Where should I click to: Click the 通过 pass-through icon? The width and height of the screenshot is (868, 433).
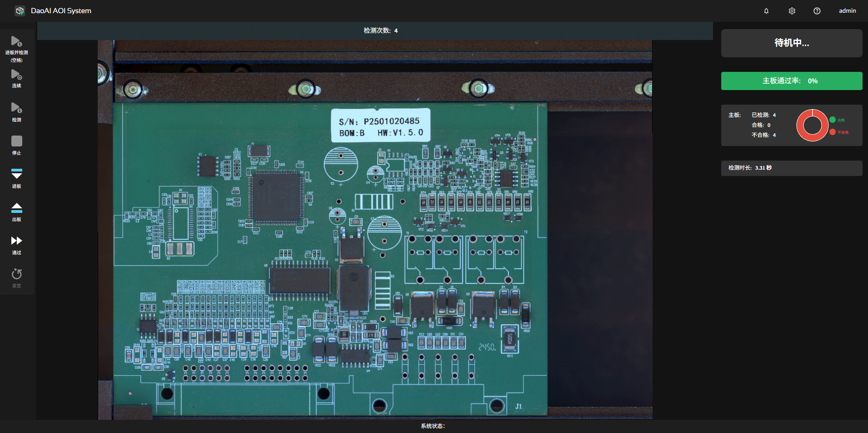click(x=16, y=241)
